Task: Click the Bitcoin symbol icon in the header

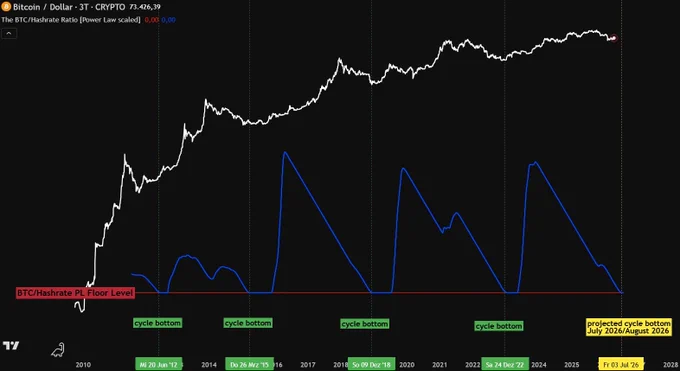Action: click(x=6, y=7)
